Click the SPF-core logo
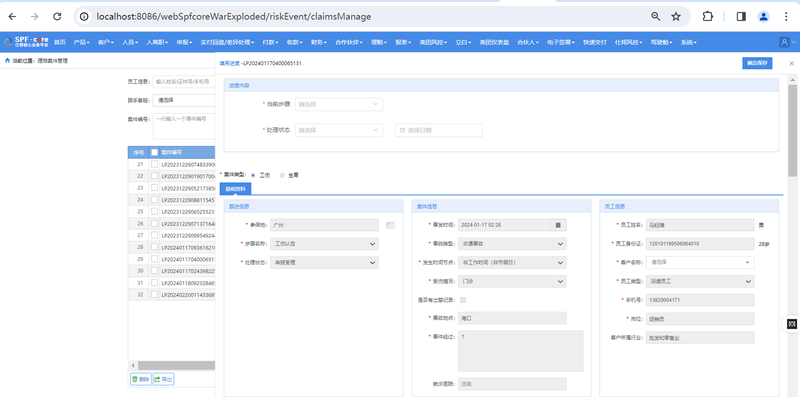The width and height of the screenshot is (800, 397). point(27,42)
